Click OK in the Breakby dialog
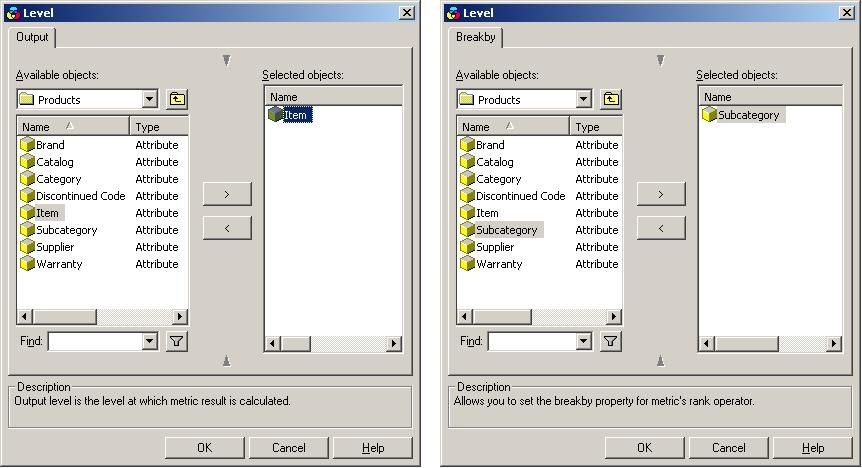862x468 pixels. pyautogui.click(x=645, y=448)
